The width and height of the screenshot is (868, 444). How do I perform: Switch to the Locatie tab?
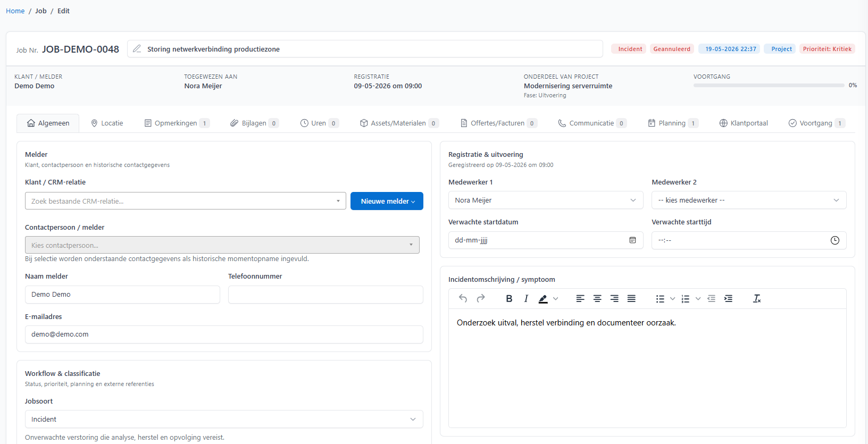[107, 123]
